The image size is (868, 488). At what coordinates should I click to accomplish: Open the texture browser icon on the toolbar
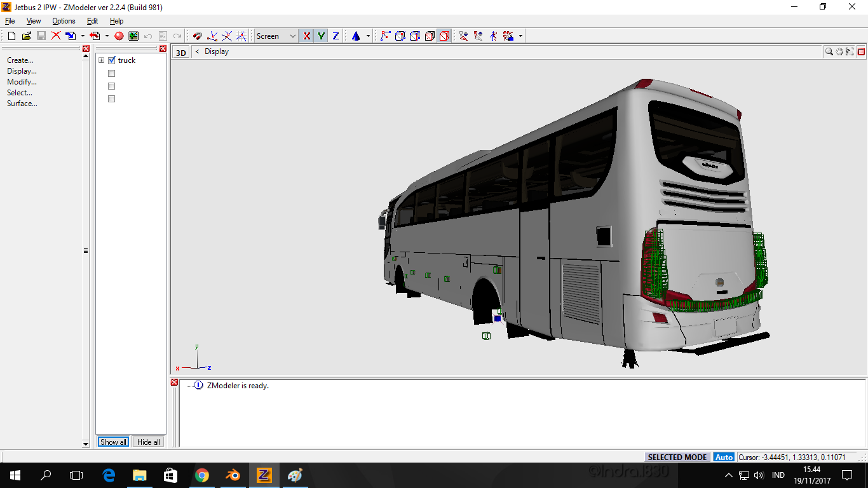pos(133,36)
